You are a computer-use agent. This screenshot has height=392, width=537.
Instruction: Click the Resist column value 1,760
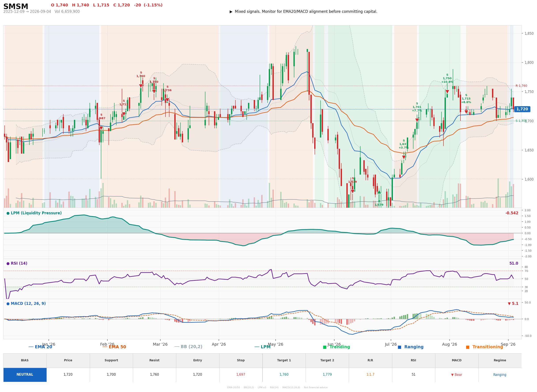(154, 375)
